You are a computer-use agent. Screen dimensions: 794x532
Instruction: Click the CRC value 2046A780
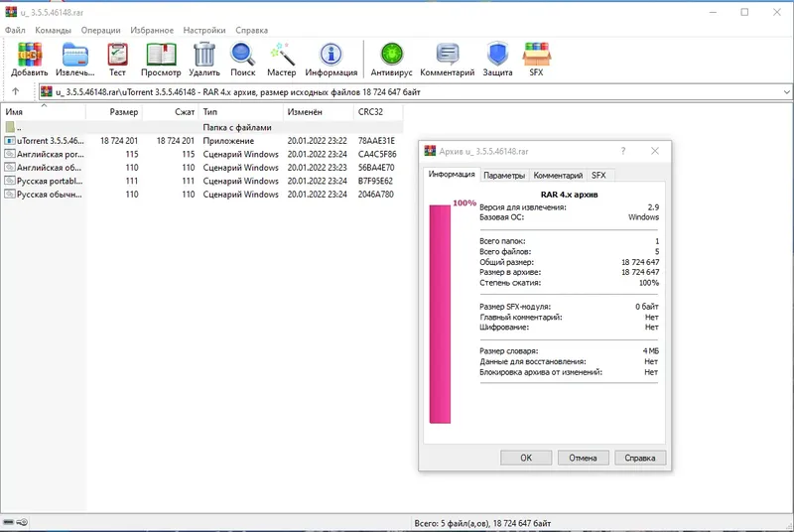coord(376,195)
